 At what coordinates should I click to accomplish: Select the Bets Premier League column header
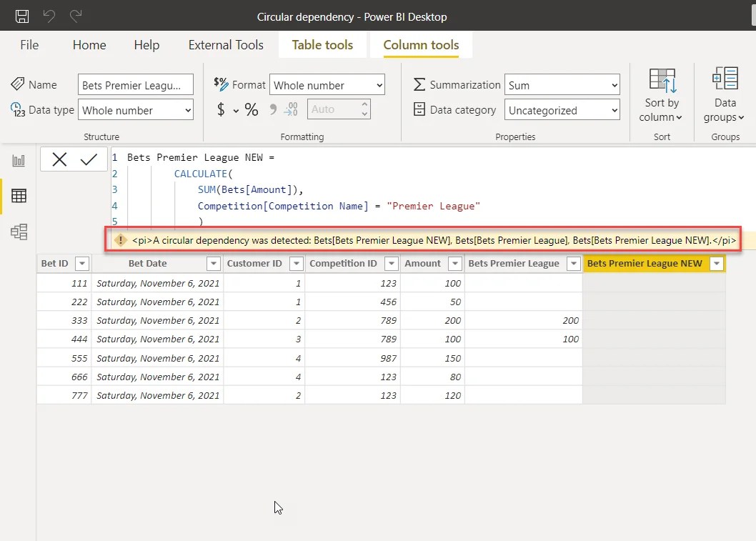coord(514,264)
